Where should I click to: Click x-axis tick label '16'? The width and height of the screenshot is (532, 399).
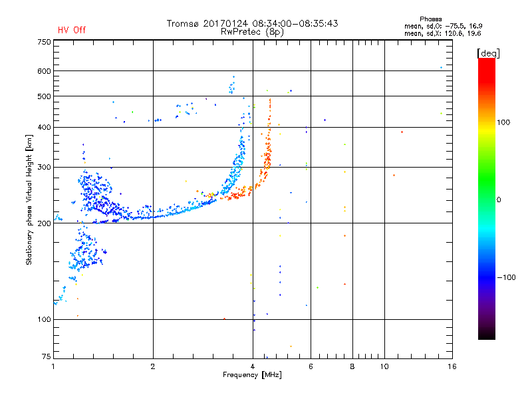click(x=452, y=366)
